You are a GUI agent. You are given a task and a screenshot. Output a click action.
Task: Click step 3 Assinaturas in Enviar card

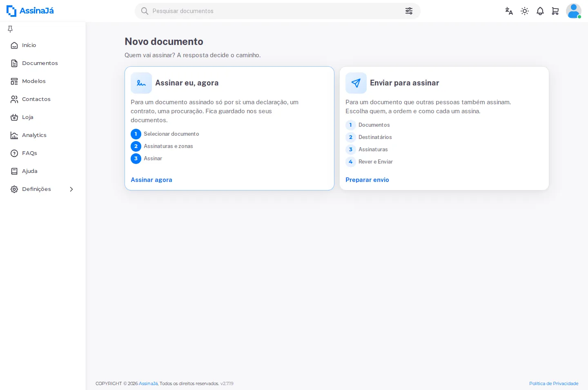(x=367, y=150)
